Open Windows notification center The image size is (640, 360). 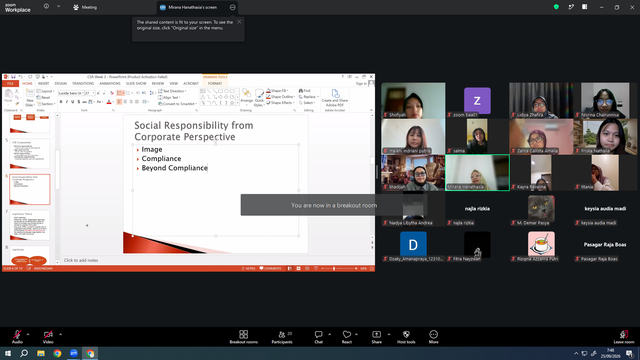tap(630, 353)
